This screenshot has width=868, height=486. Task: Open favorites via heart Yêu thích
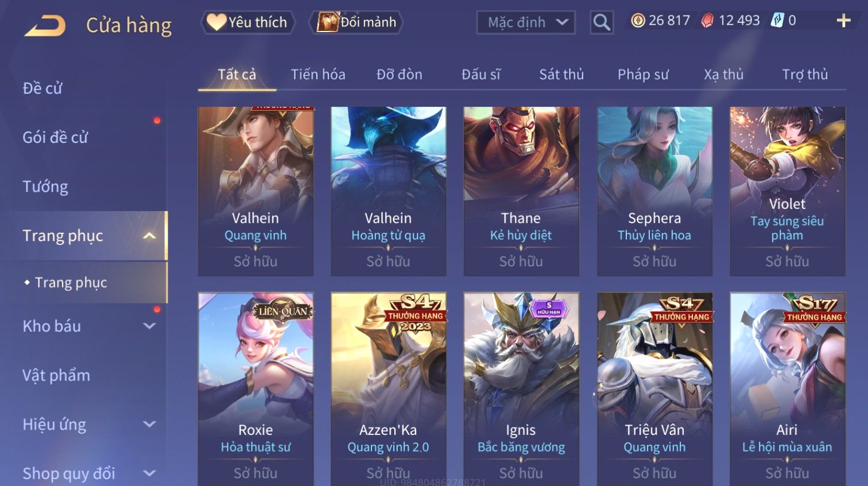pos(247,22)
